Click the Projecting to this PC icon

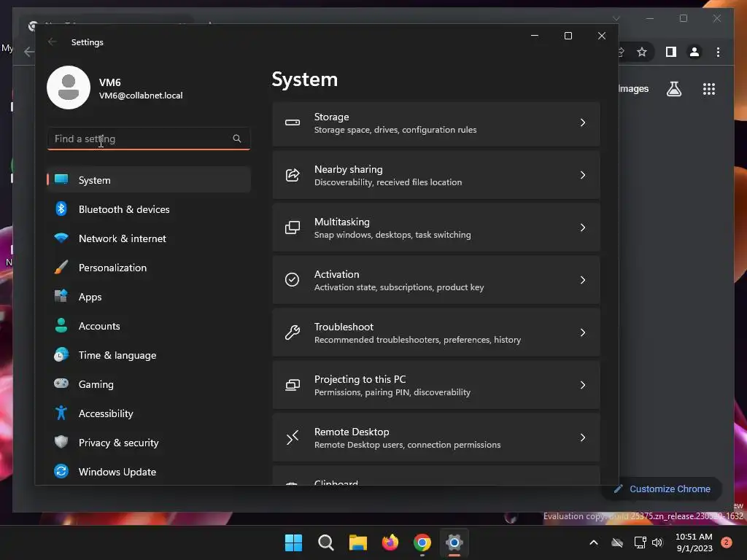click(293, 385)
